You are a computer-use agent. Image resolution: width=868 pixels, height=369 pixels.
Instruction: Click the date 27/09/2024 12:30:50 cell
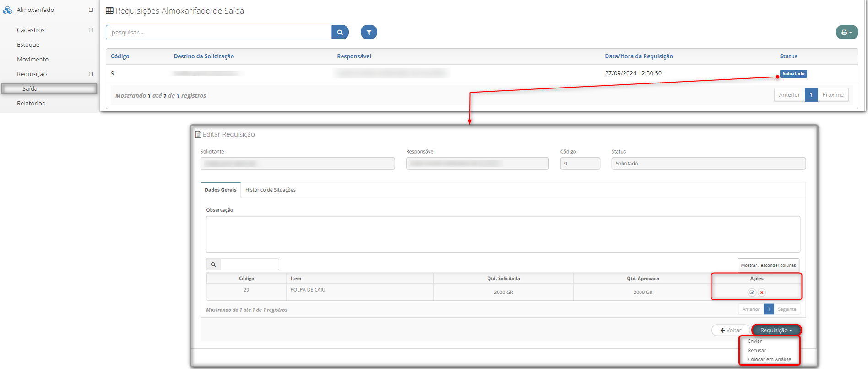tap(633, 73)
